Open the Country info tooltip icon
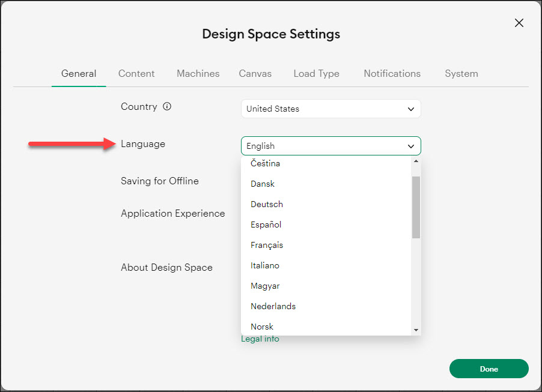 coord(166,106)
